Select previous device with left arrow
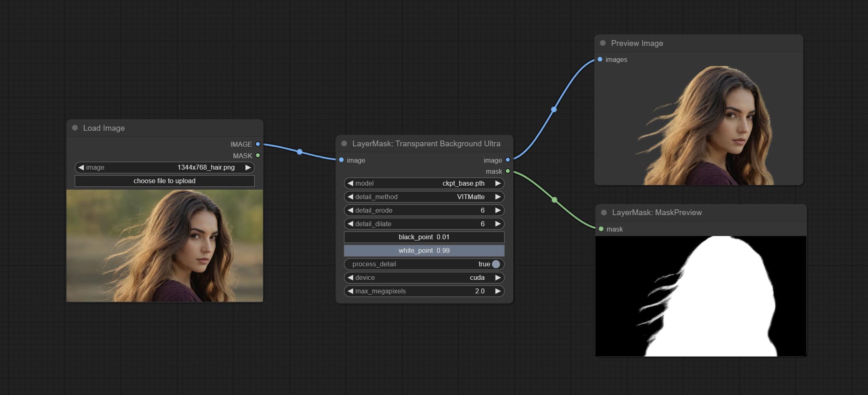Viewport: 868px width, 395px height. 350,277
